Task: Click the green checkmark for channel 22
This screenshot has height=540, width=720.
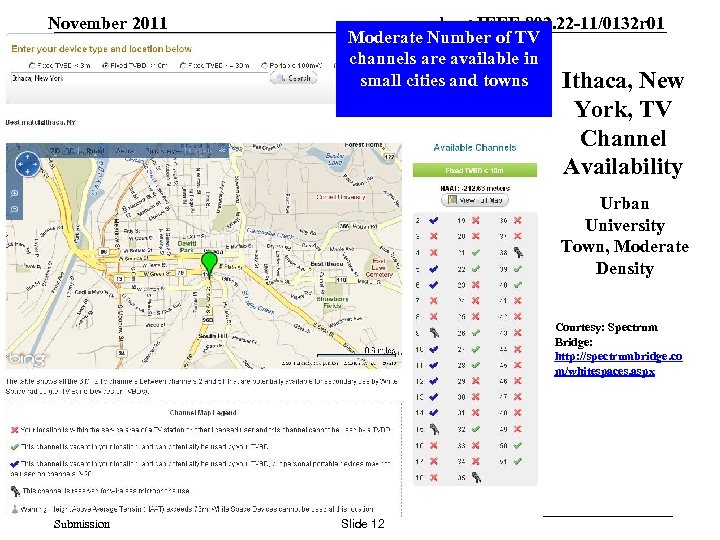Action: (x=476, y=269)
